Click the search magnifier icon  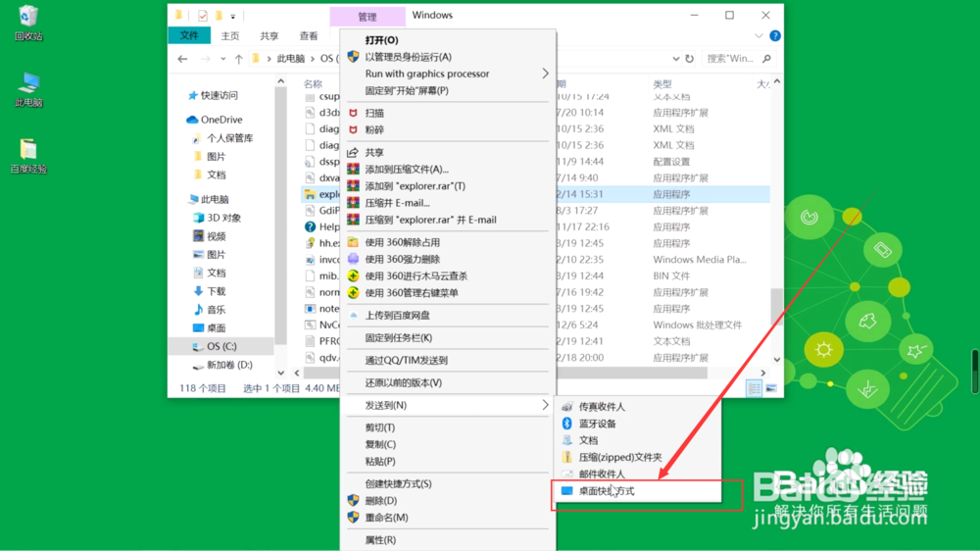(767, 59)
